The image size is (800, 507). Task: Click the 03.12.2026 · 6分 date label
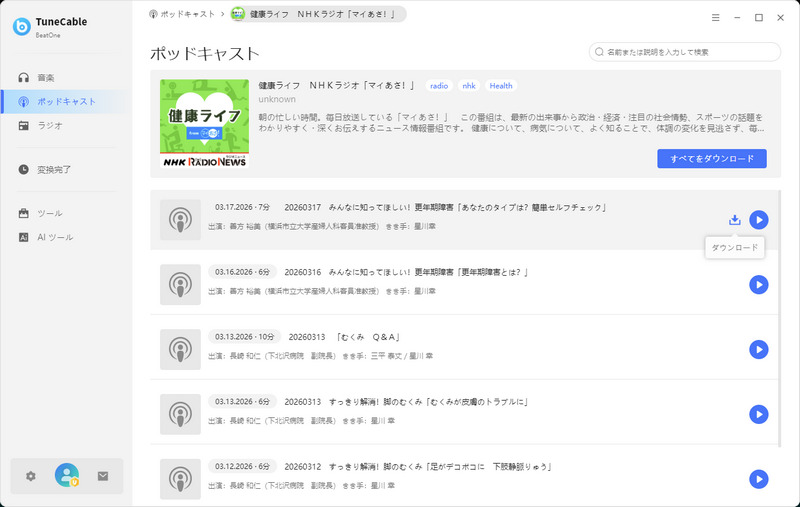(242, 466)
